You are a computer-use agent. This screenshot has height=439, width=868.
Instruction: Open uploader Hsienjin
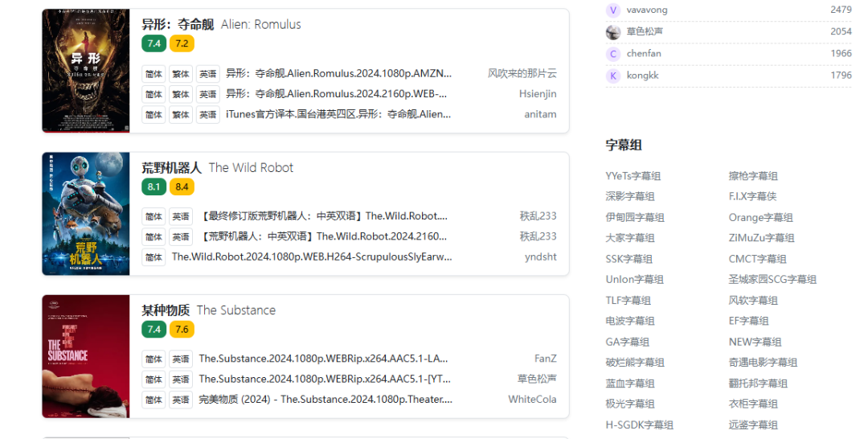[538, 93]
